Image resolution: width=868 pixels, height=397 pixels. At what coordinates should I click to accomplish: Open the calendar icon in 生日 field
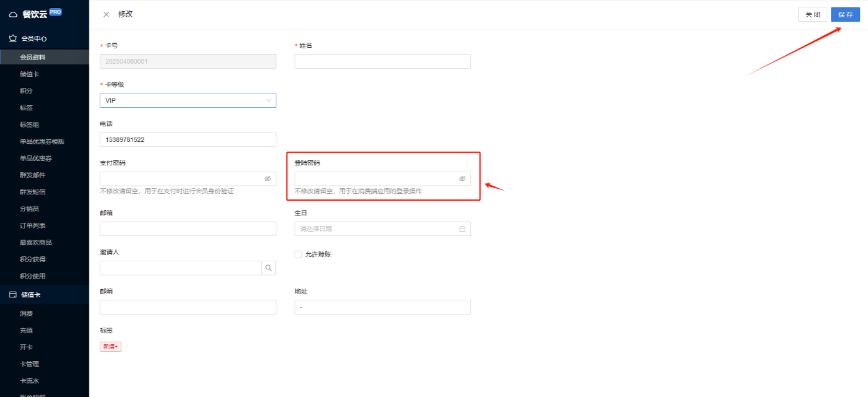pos(462,229)
